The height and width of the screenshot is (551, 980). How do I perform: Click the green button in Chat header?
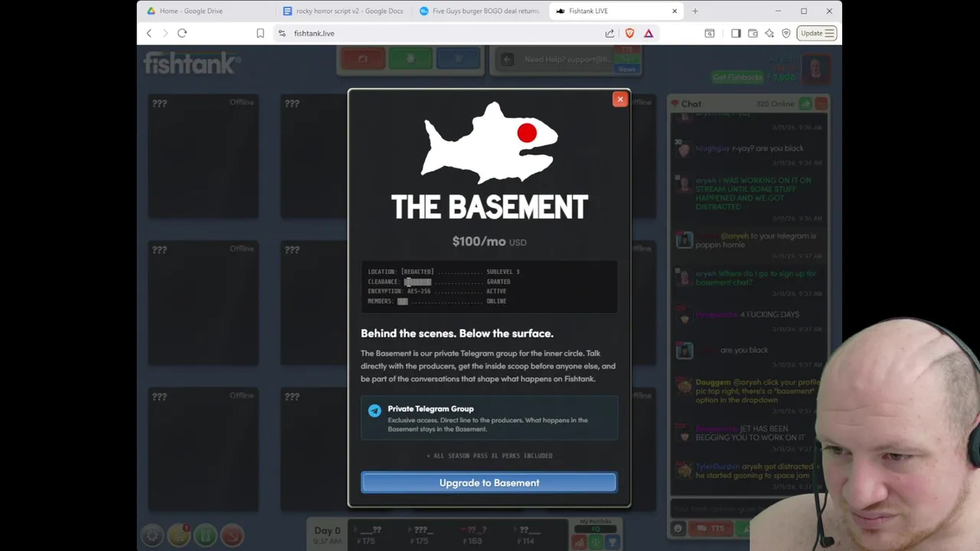click(805, 103)
